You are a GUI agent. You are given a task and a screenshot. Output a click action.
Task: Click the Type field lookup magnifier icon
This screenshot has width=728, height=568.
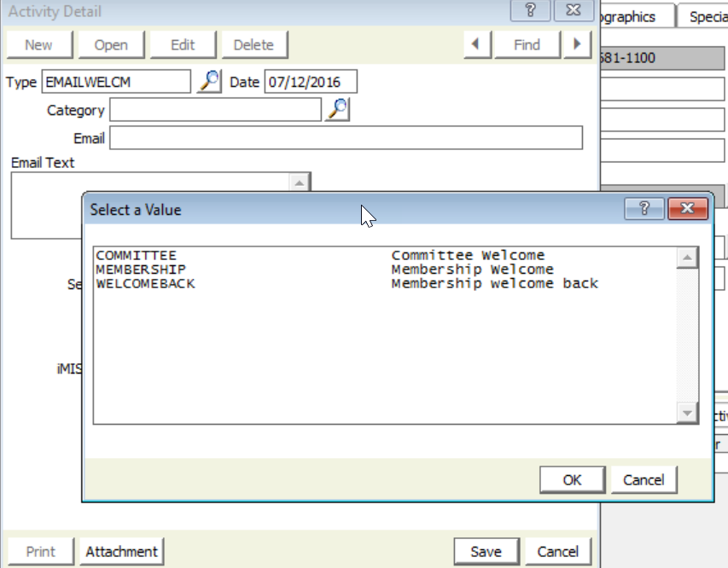click(x=208, y=82)
